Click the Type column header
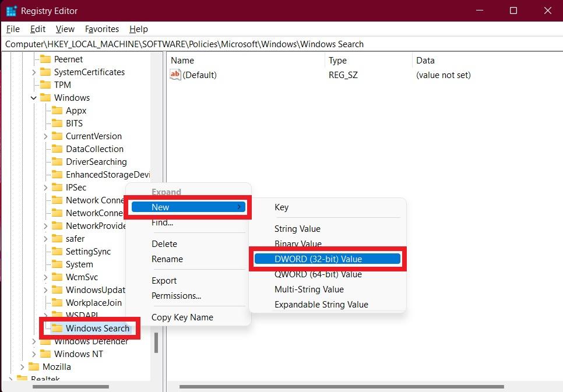563x392 pixels. pos(368,61)
